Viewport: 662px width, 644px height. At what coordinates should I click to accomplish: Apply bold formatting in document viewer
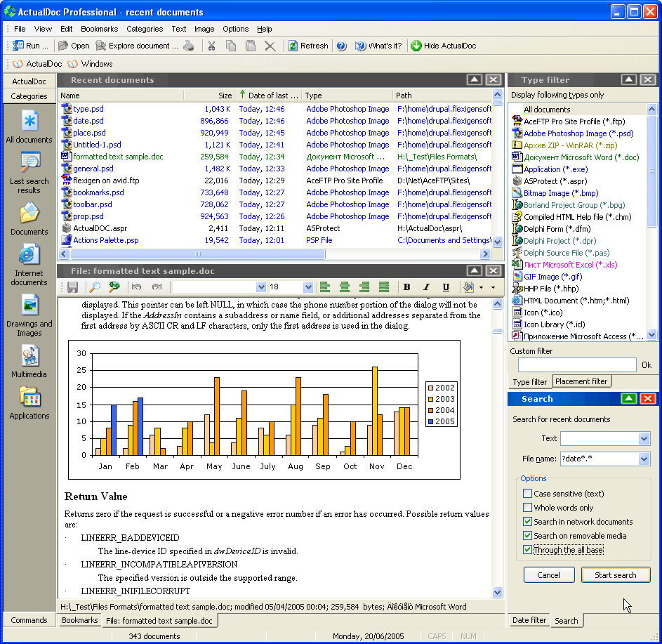[x=406, y=287]
